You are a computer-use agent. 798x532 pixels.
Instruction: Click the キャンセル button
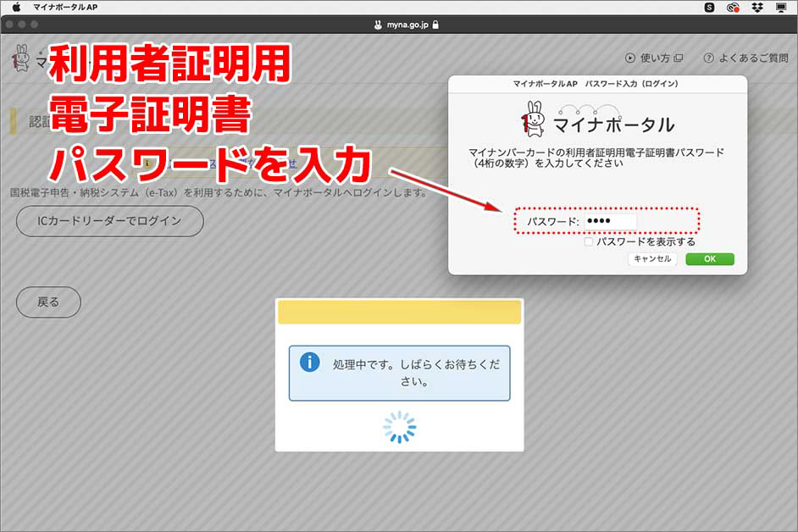(651, 258)
